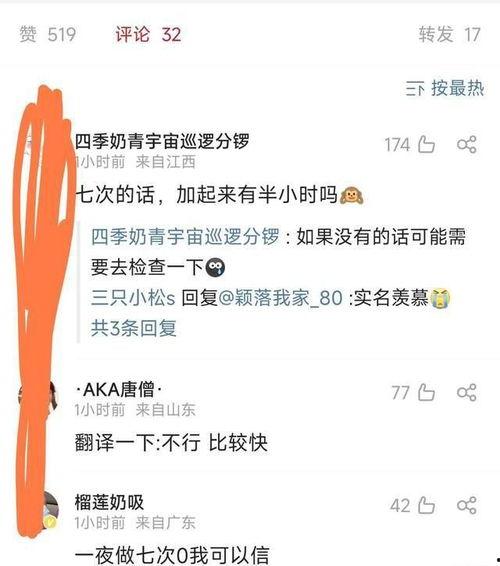Share the comment from 江西 user

tap(467, 144)
